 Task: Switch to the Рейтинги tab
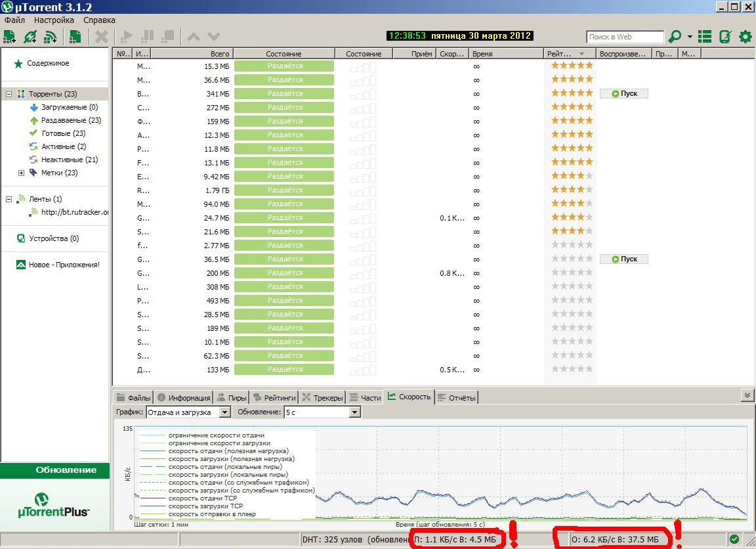(x=274, y=397)
